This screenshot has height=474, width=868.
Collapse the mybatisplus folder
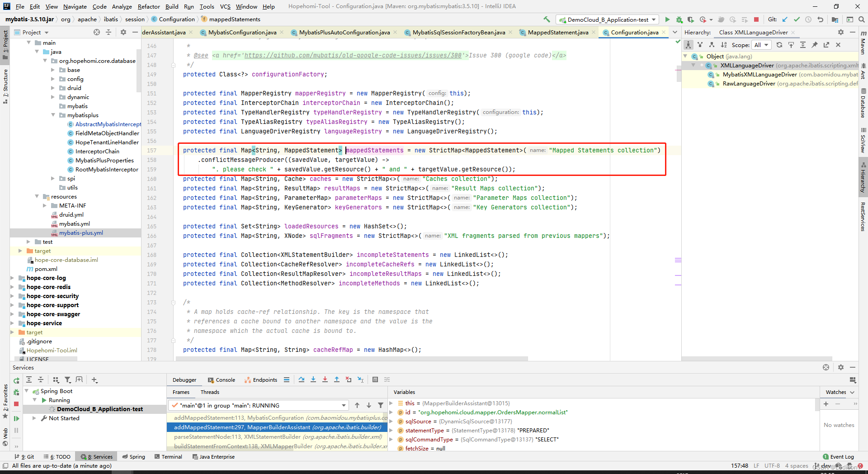pos(53,115)
